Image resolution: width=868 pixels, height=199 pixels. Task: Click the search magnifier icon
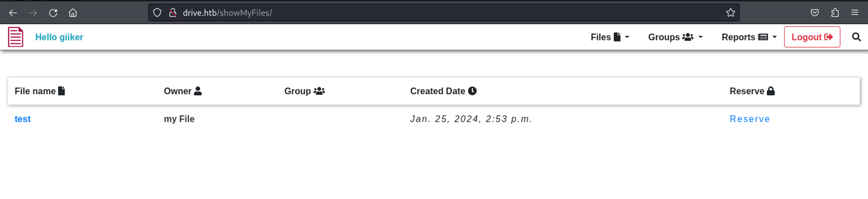(856, 37)
